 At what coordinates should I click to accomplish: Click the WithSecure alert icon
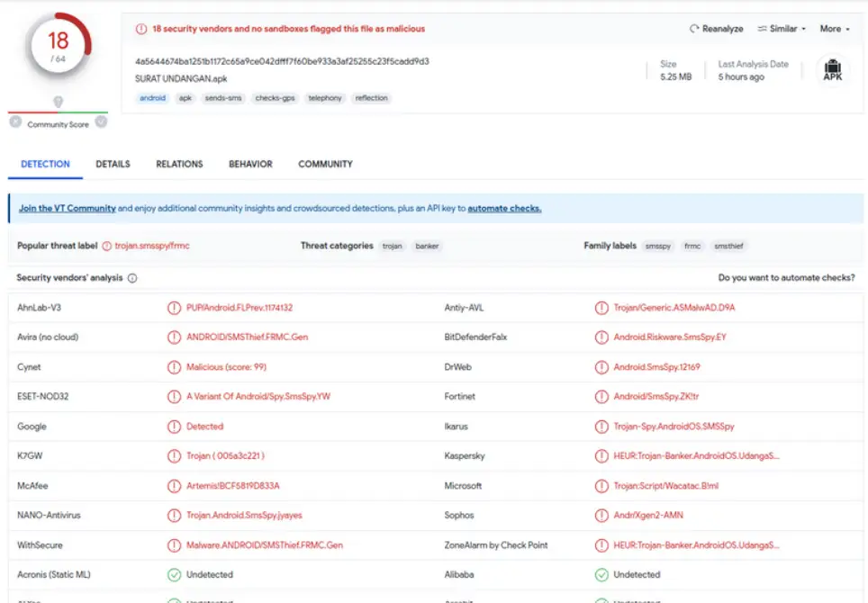point(174,544)
